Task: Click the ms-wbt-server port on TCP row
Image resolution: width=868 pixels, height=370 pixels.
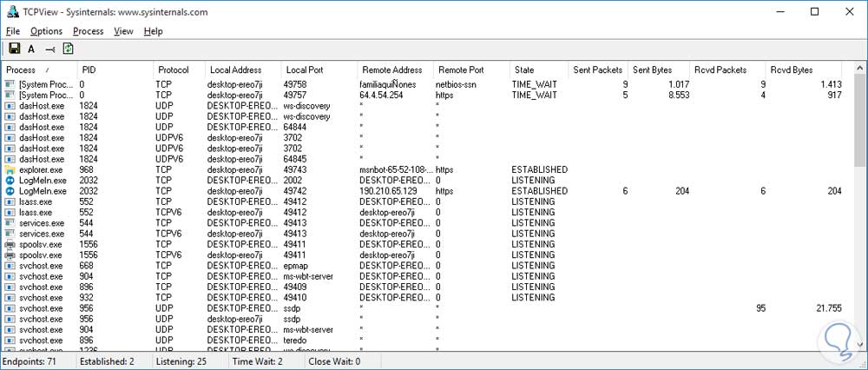Action: [308, 276]
